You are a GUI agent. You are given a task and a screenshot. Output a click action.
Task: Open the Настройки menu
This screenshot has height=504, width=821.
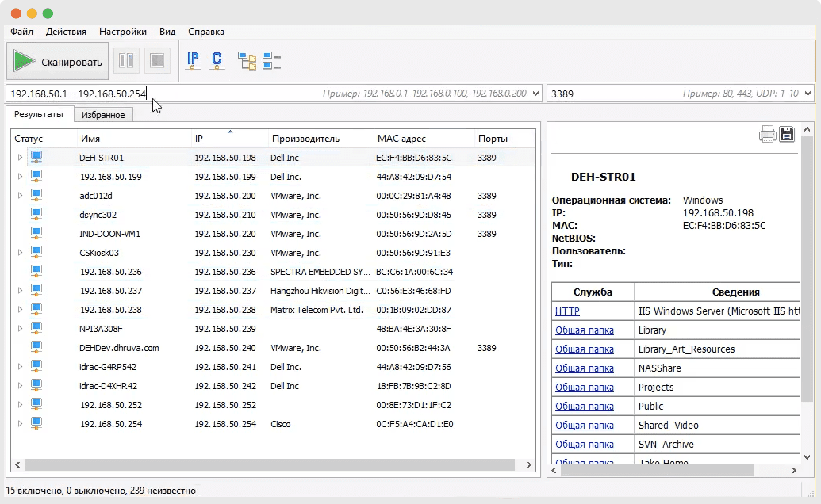pyautogui.click(x=122, y=32)
